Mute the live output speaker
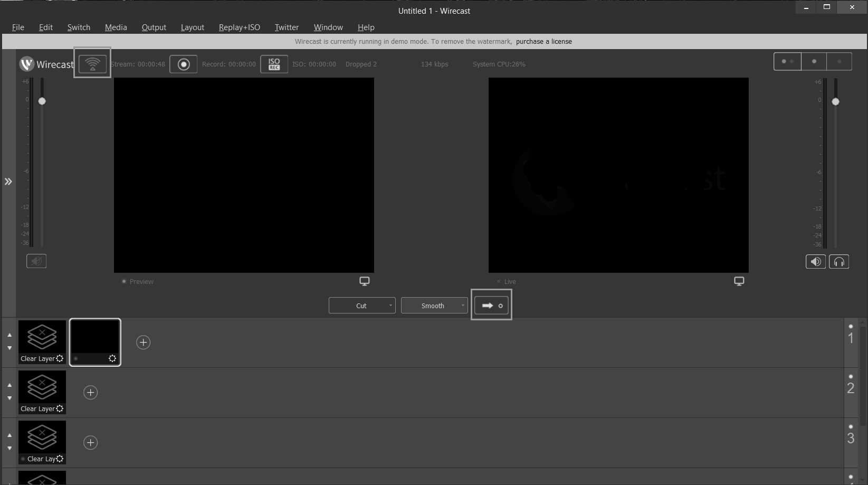868x485 pixels. (x=815, y=261)
